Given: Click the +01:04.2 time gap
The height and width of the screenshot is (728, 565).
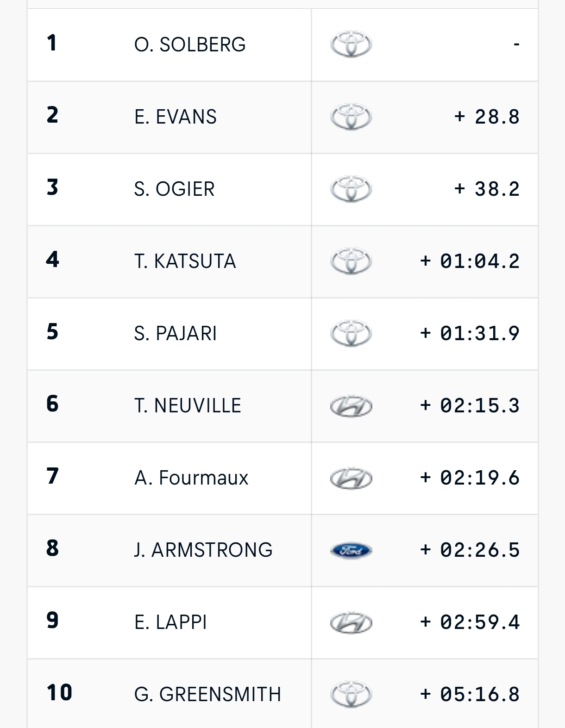Looking at the screenshot, I should 470,261.
